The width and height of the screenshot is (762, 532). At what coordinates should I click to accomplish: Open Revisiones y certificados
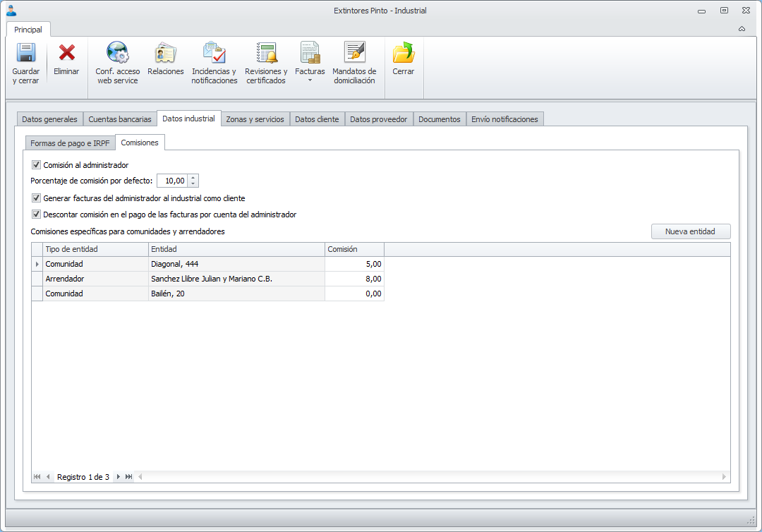(266, 64)
